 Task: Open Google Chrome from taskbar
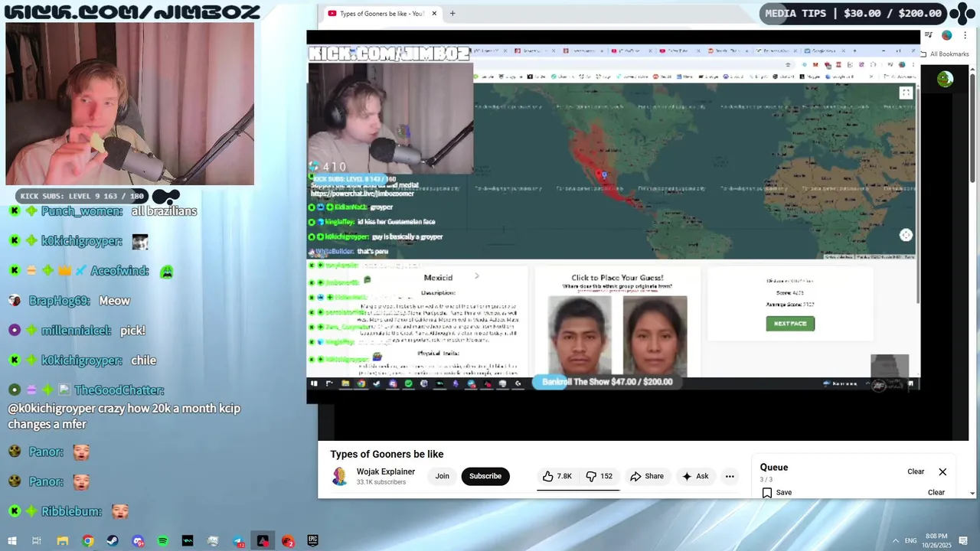(88, 541)
